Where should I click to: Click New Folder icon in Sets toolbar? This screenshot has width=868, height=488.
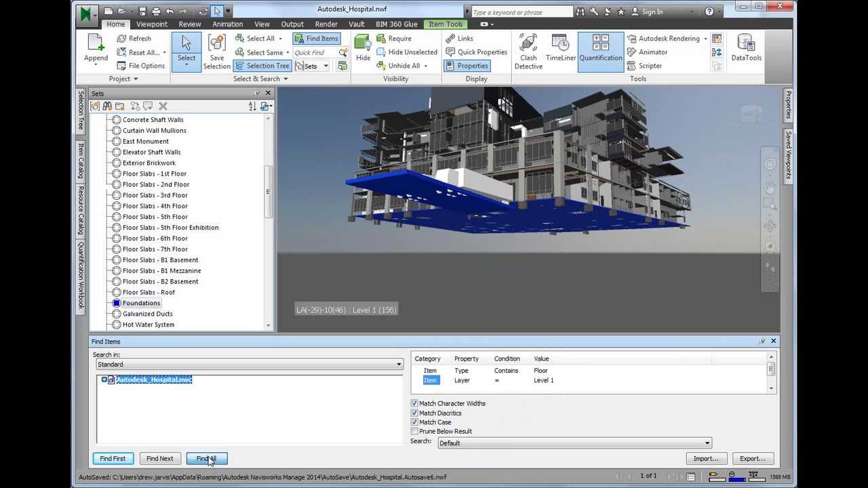pyautogui.click(x=120, y=106)
